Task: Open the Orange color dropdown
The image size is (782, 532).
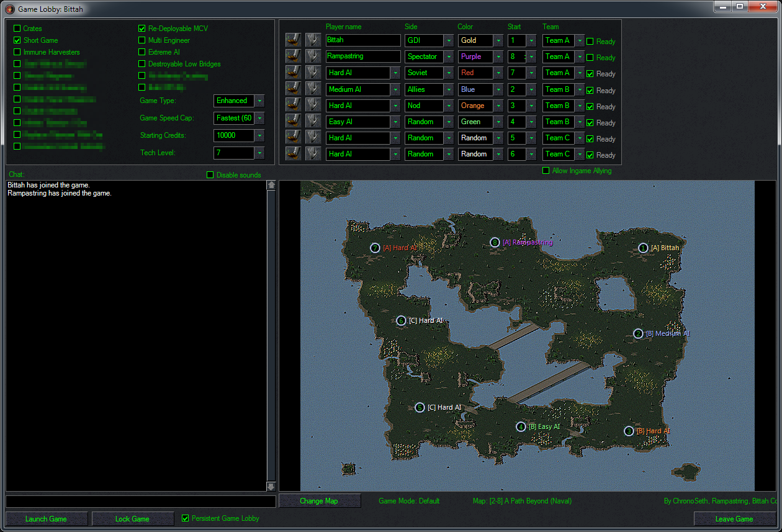Action: pyautogui.click(x=480, y=106)
